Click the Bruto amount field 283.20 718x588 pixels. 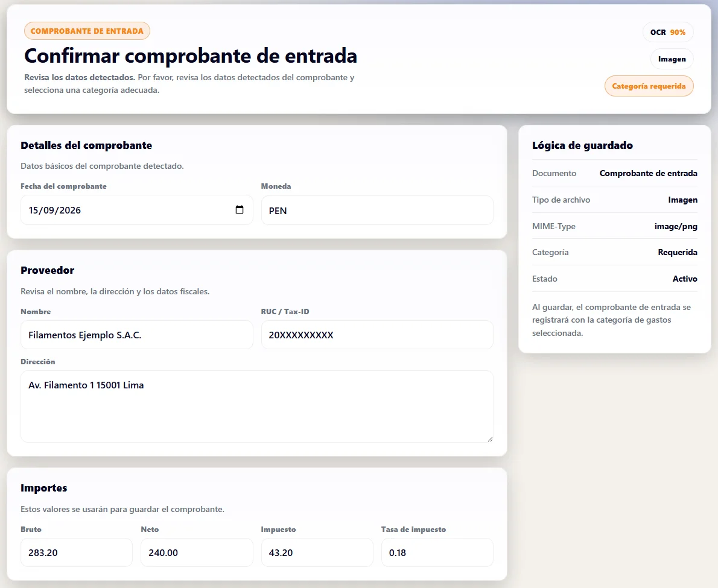tap(77, 552)
